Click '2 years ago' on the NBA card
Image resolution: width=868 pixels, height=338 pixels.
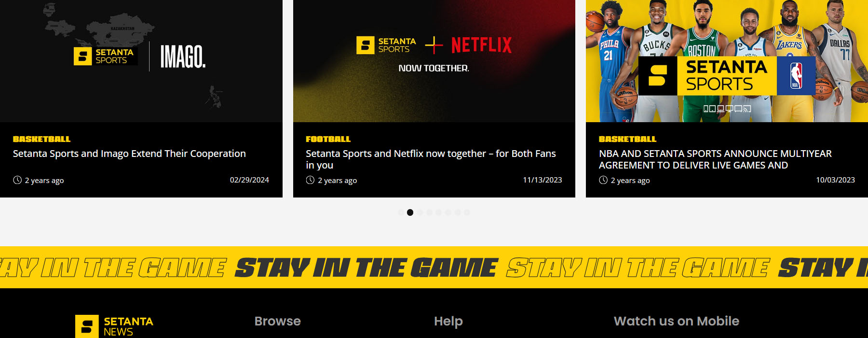click(x=630, y=181)
